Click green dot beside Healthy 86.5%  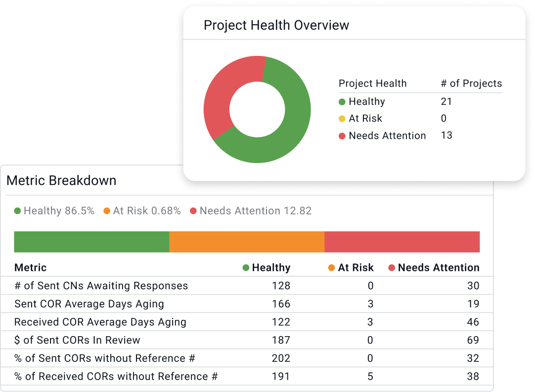[18, 211]
